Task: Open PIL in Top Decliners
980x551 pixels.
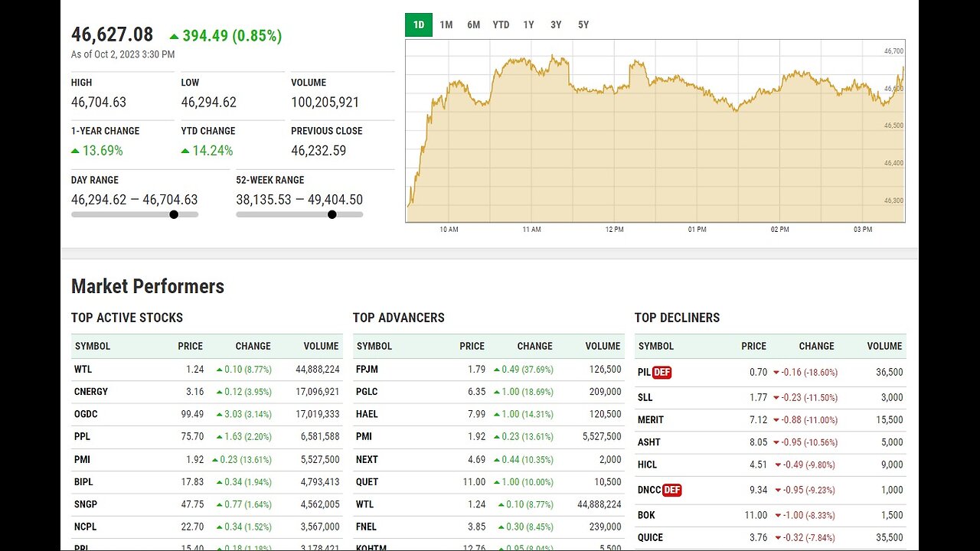Action: coord(644,373)
